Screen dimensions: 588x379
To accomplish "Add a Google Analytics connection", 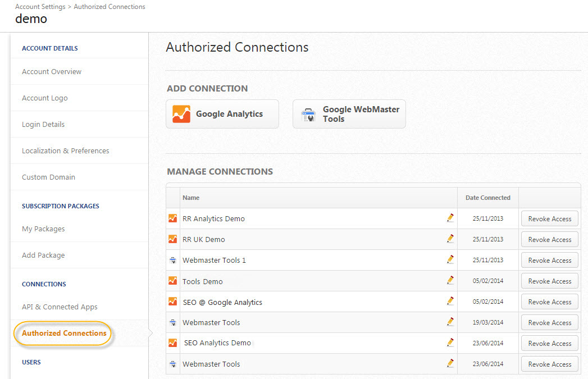I will [x=222, y=114].
